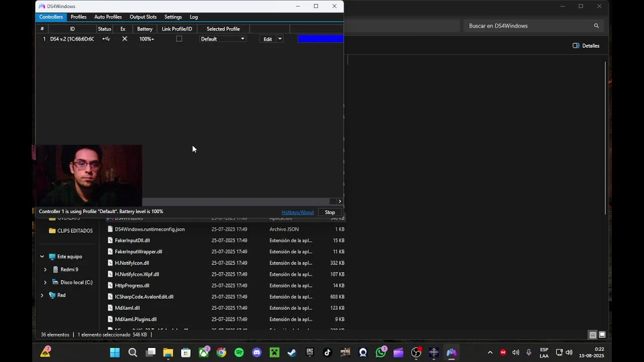Switch to the Profiles tab

click(78, 17)
